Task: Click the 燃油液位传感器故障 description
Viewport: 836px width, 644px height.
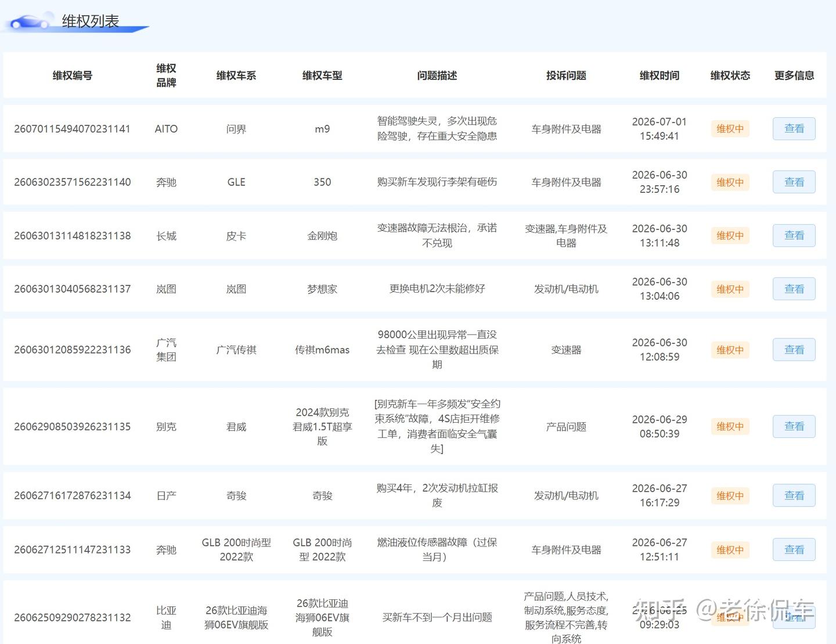Action: 437,549
